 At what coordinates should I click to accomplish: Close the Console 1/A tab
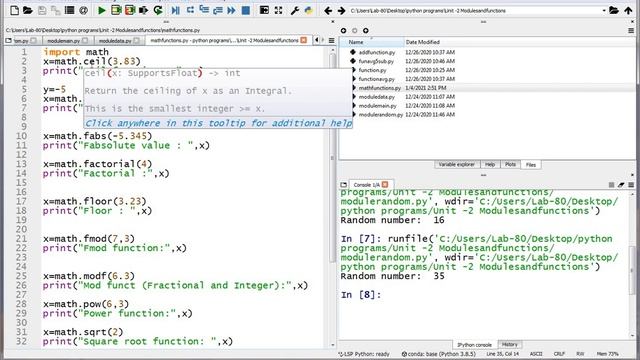[x=385, y=184]
